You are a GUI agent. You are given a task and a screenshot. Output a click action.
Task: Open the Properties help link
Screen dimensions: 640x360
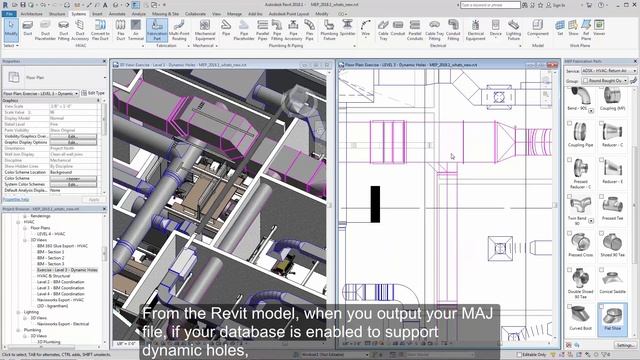click(16, 200)
